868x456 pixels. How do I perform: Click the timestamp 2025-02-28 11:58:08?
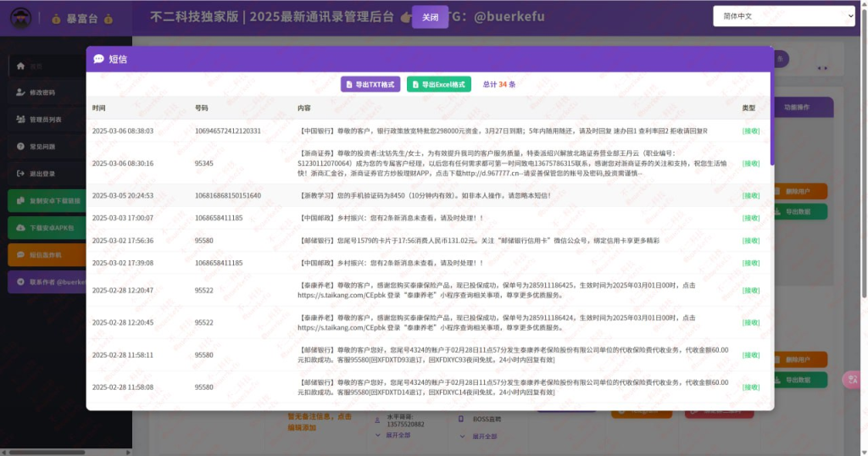(x=123, y=387)
